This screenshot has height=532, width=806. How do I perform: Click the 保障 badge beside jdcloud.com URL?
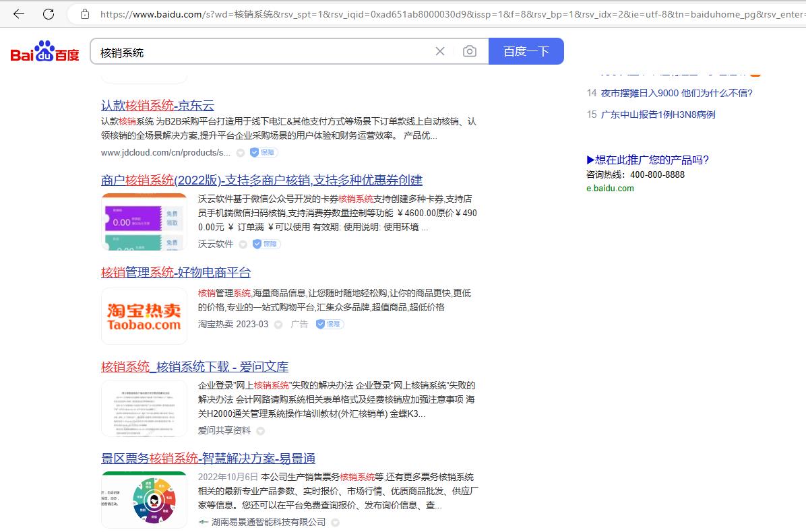coord(263,152)
